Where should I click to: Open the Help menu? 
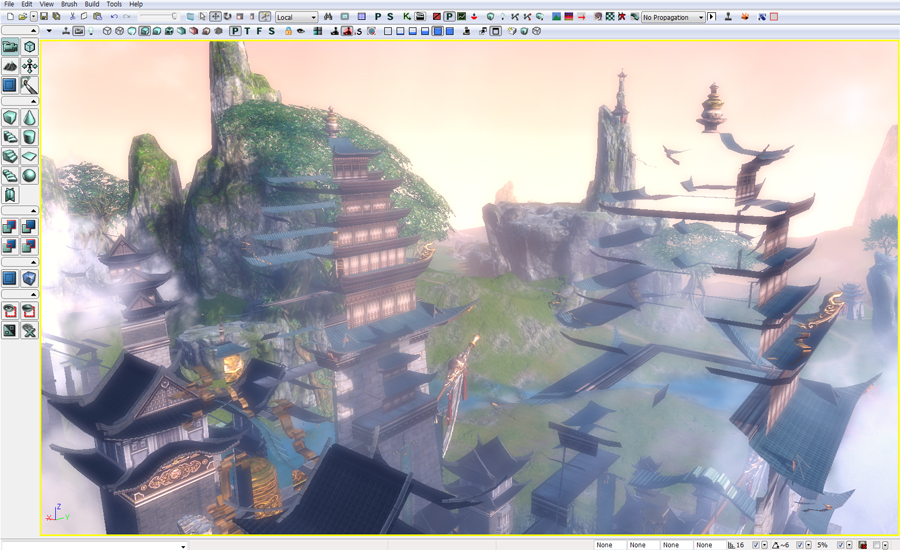136,4
